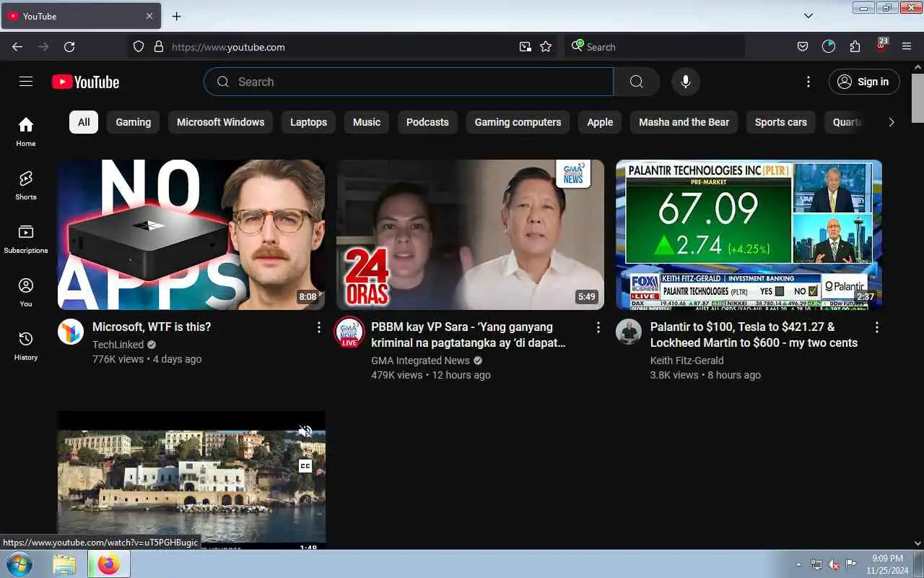
Task: Select the Apple filter chip
Action: (x=600, y=122)
